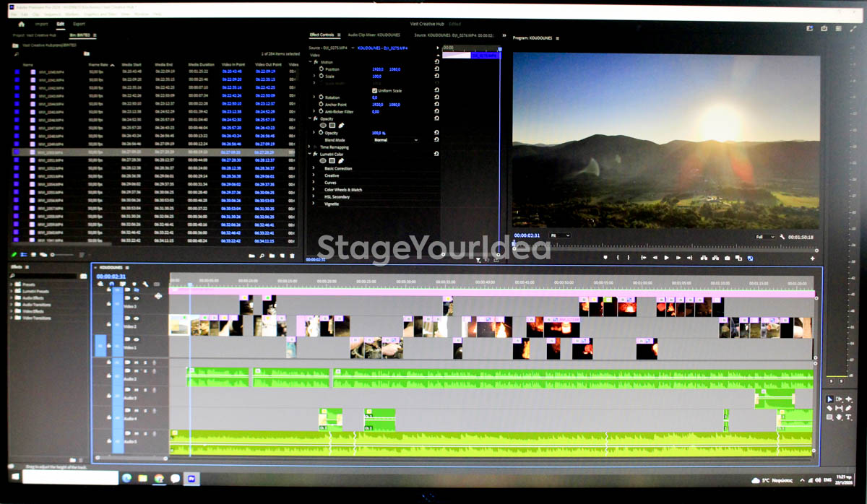Switch to the Export workspace tab
The height and width of the screenshot is (504, 867).
point(79,24)
